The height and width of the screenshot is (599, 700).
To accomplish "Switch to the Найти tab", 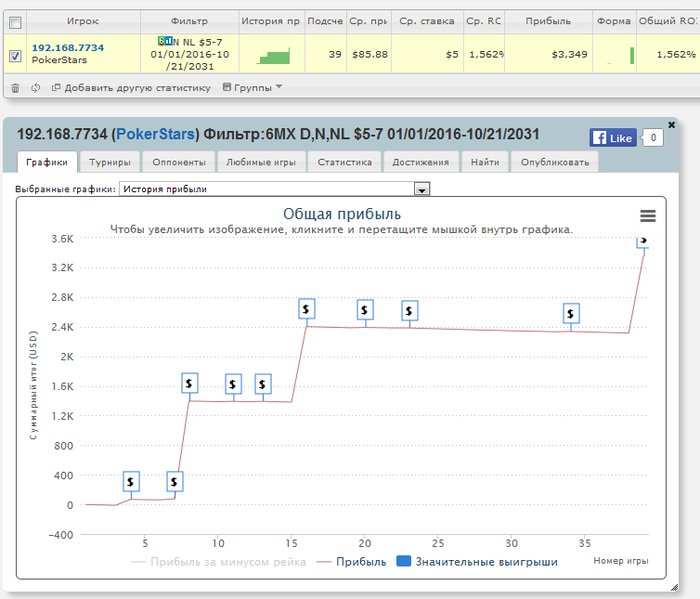I will click(x=485, y=162).
